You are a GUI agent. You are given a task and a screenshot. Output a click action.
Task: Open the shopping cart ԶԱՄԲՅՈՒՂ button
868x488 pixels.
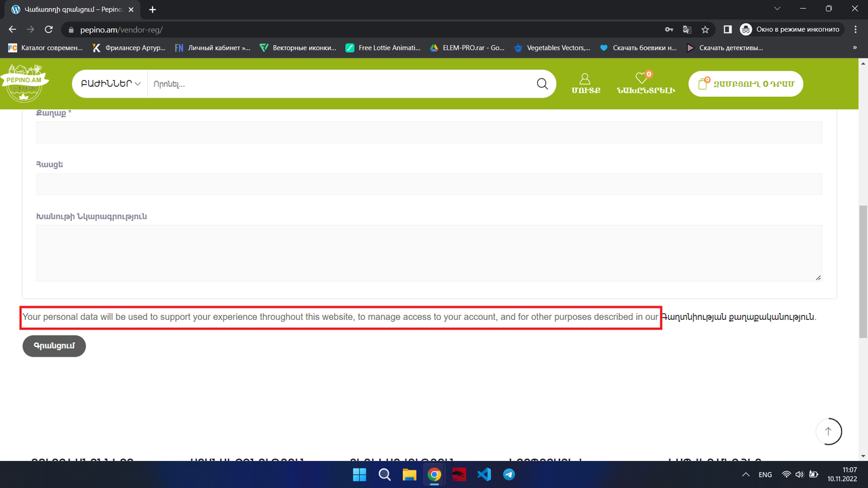point(746,84)
